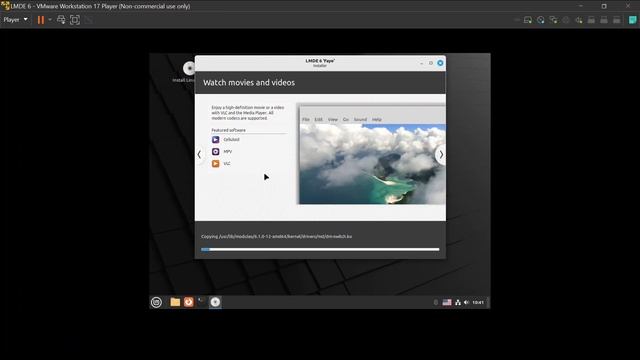Minimize the LMDE installer window
The image size is (640, 360).
[421, 63]
